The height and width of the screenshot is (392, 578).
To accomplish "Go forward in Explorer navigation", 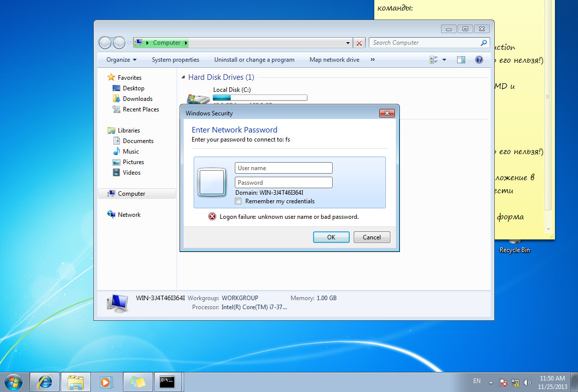I will pos(119,43).
